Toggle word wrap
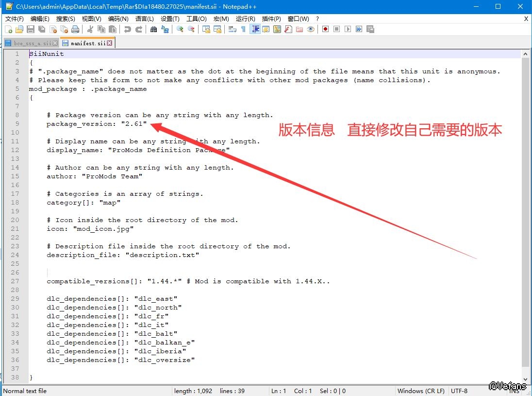 [x=232, y=29]
